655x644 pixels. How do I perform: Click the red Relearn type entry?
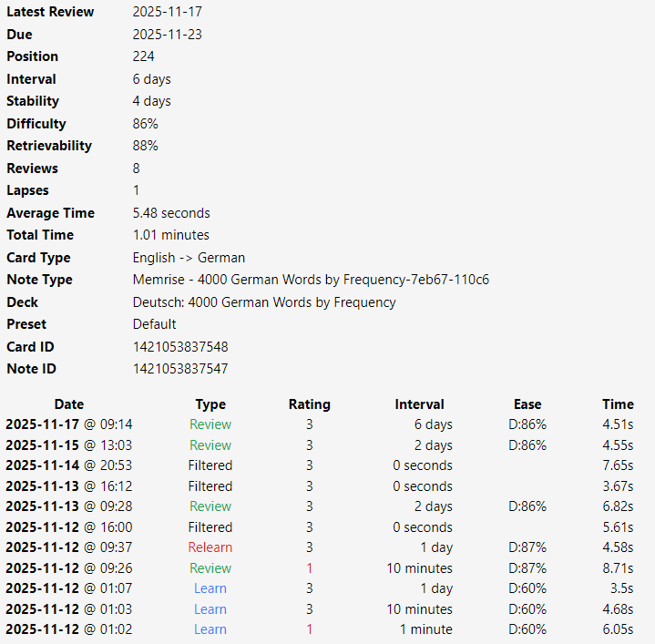[x=210, y=547]
